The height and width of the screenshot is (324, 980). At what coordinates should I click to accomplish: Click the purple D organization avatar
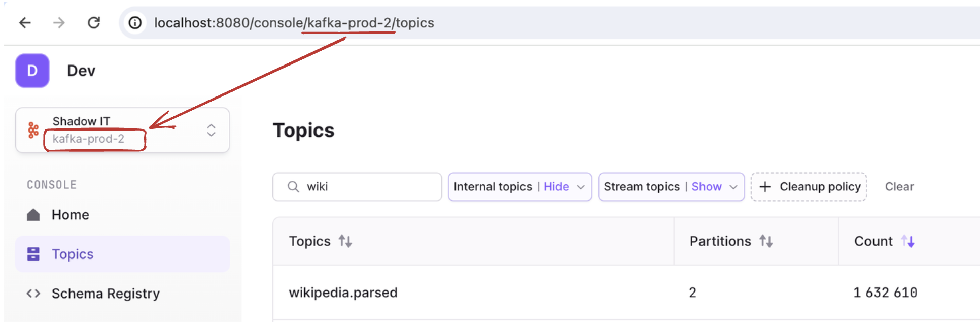pos(32,71)
